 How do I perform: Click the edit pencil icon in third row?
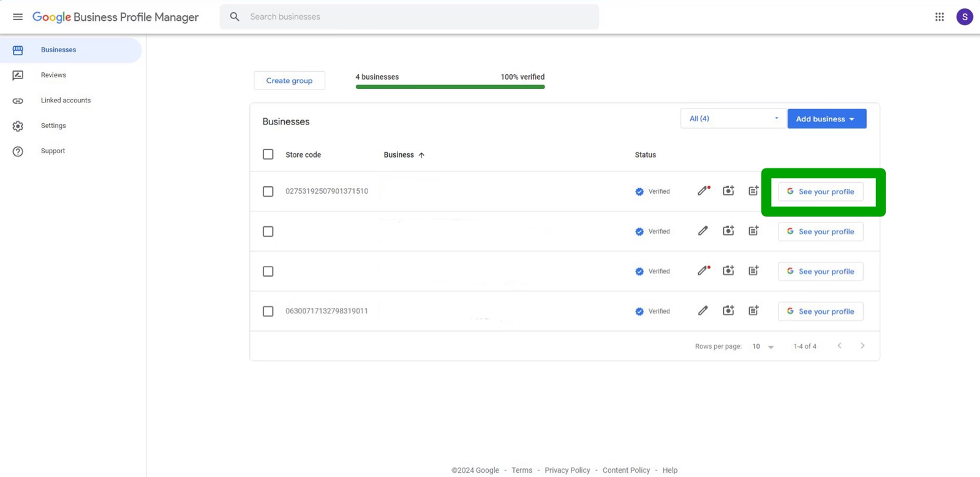(703, 271)
